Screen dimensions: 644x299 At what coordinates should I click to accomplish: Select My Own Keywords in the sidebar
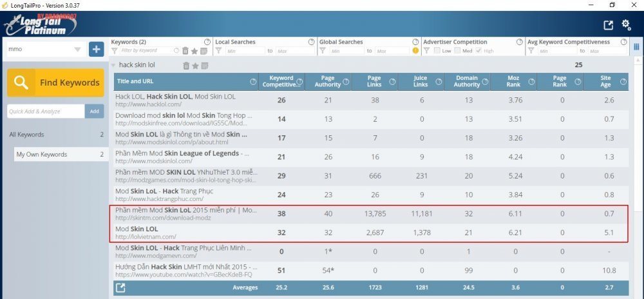pos(61,155)
